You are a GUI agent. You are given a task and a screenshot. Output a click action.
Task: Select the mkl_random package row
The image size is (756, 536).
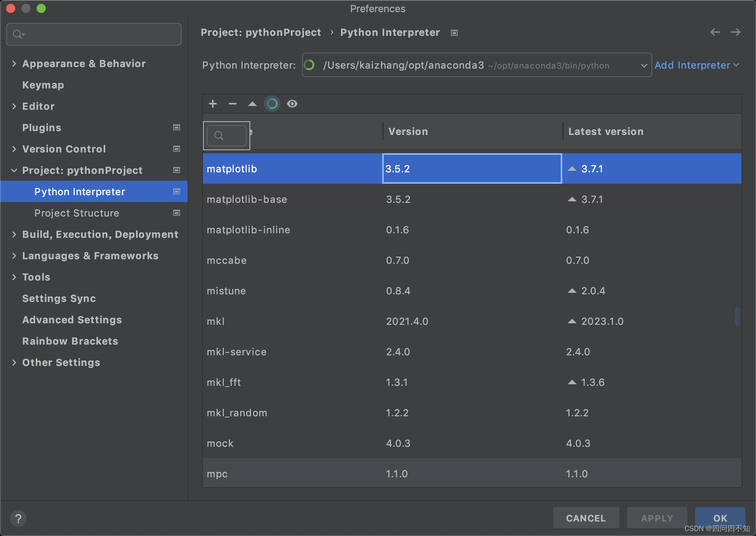[x=472, y=413]
